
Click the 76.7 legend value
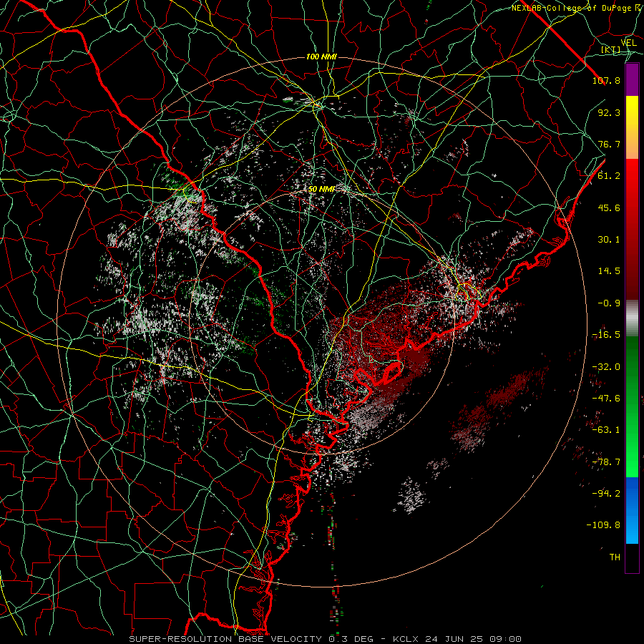(609, 144)
